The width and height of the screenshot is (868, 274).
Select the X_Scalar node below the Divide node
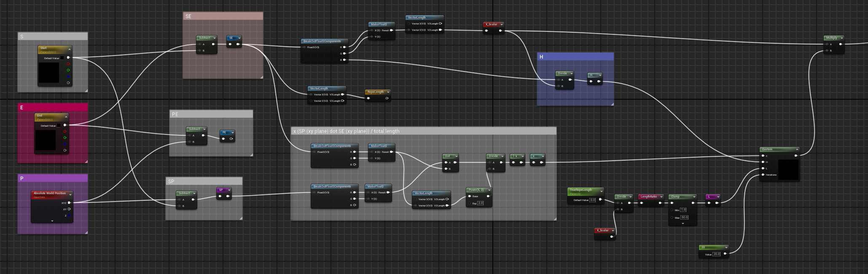pyautogui.click(x=603, y=231)
